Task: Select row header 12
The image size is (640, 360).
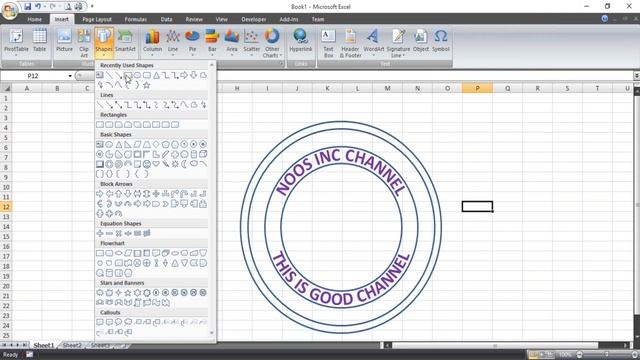Action: coord(6,207)
